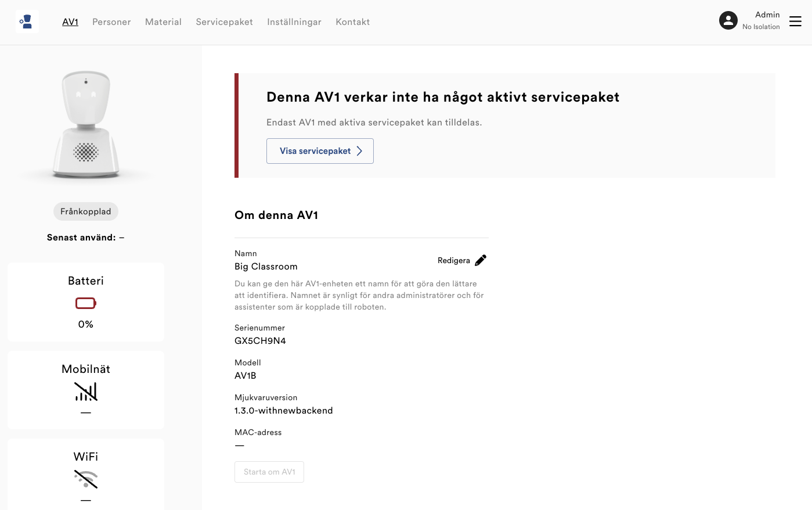This screenshot has width=812, height=510.
Task: Select the serial number GX5CH9N4
Action: click(x=260, y=341)
